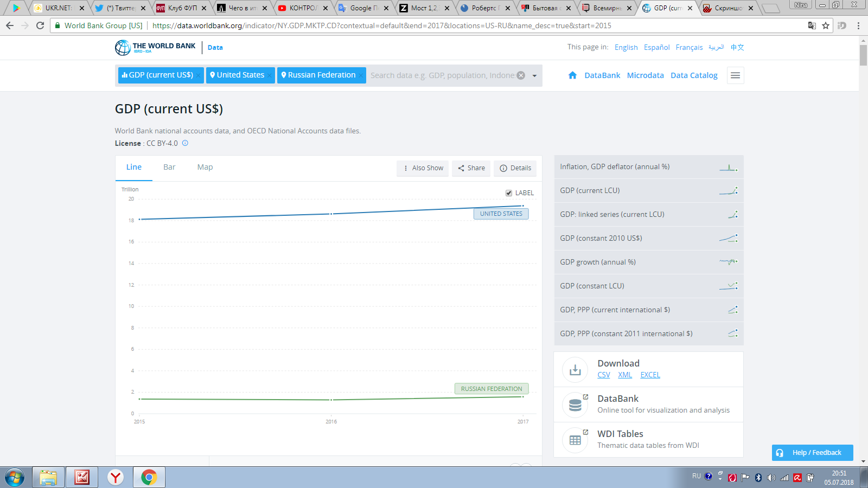
Task: Reload the World Bank page
Action: point(40,25)
